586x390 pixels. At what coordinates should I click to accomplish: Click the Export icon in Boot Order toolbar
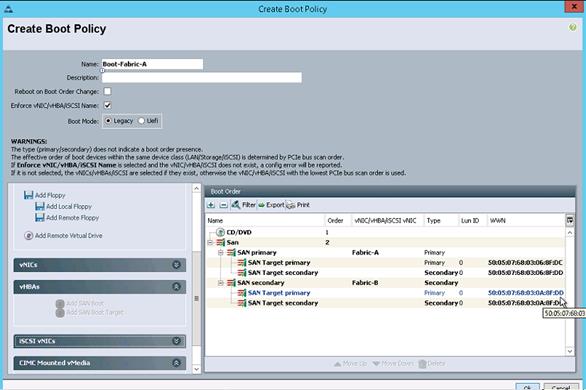tap(262, 205)
